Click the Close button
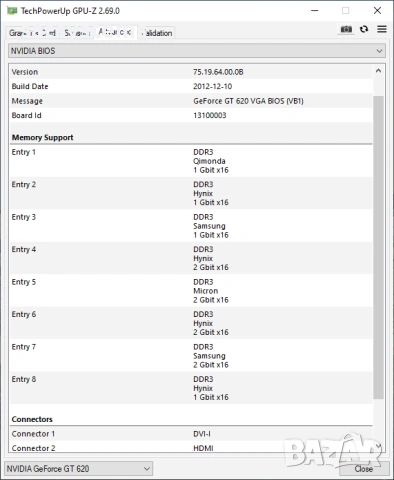This screenshot has height=480, width=394. point(364,469)
